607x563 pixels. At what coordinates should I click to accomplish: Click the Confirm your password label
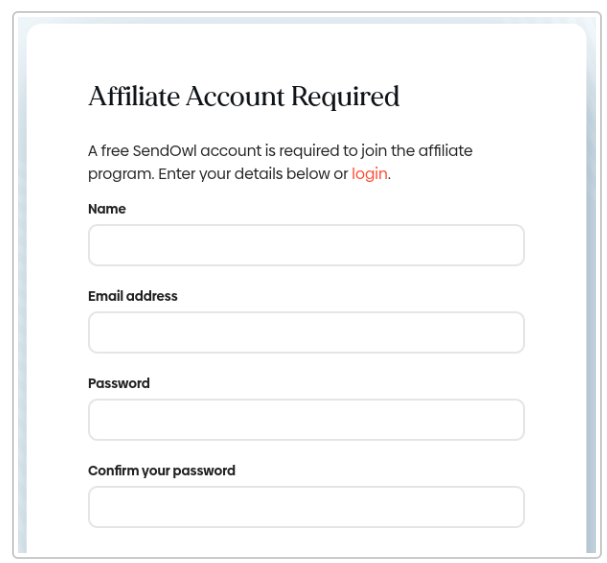point(162,470)
